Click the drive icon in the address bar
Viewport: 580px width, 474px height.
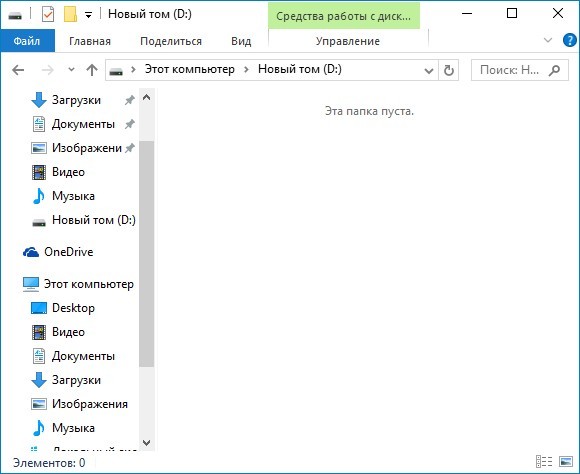(116, 70)
